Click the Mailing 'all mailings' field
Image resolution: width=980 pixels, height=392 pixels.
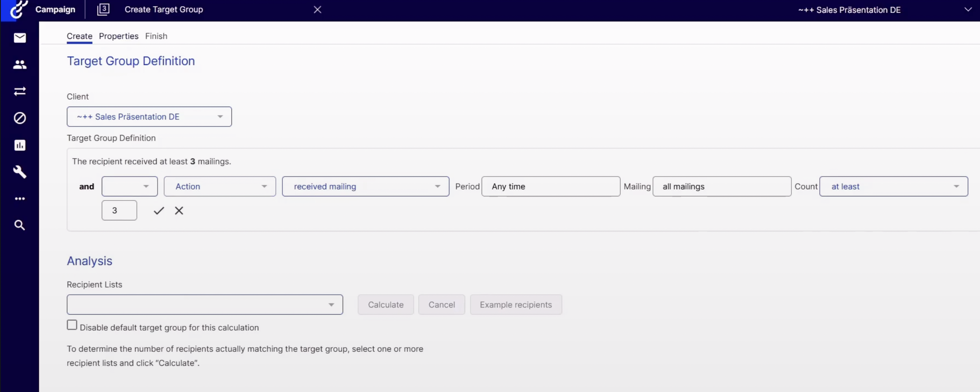click(x=722, y=186)
